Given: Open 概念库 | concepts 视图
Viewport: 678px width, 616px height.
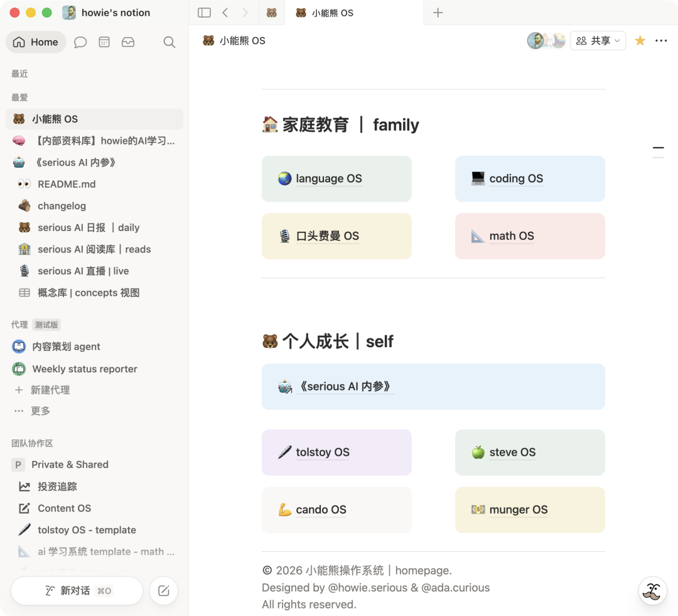Looking at the screenshot, I should coord(94,293).
